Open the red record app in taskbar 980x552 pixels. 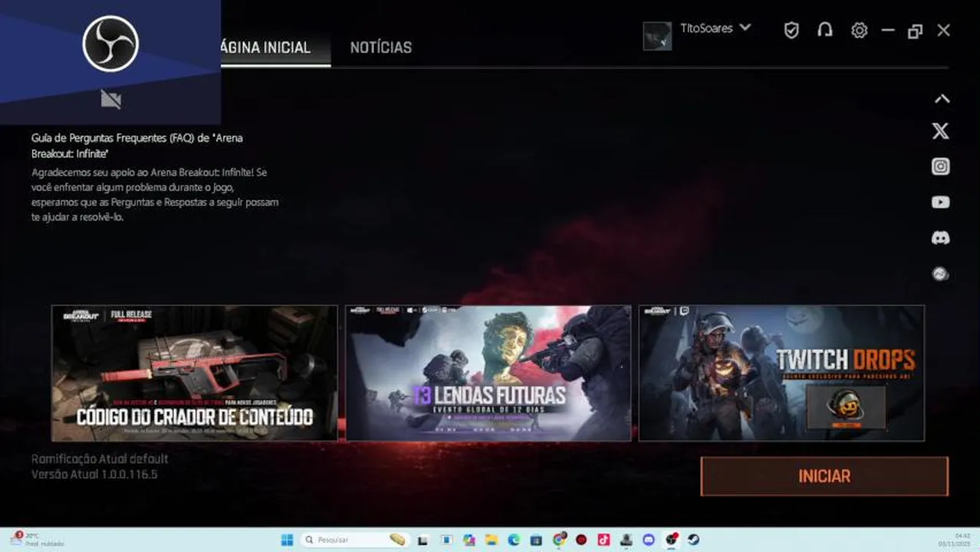pyautogui.click(x=581, y=540)
